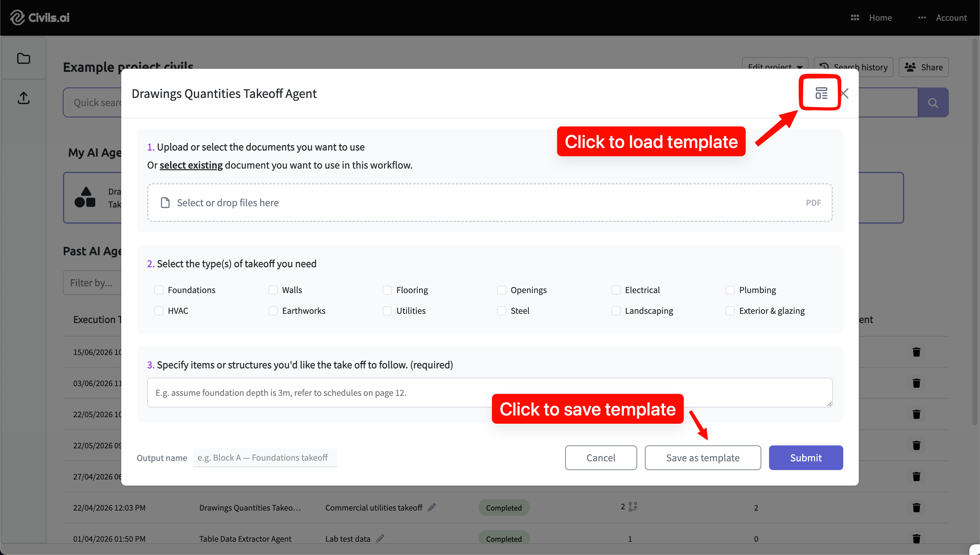Open the folder icon in the left sidebar
The image size is (980, 555).
pyautogui.click(x=24, y=58)
